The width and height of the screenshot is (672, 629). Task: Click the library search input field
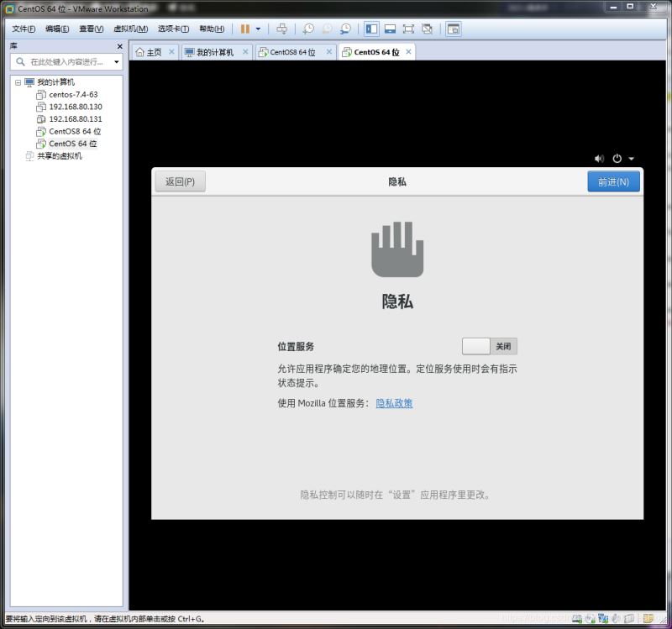tap(67, 62)
